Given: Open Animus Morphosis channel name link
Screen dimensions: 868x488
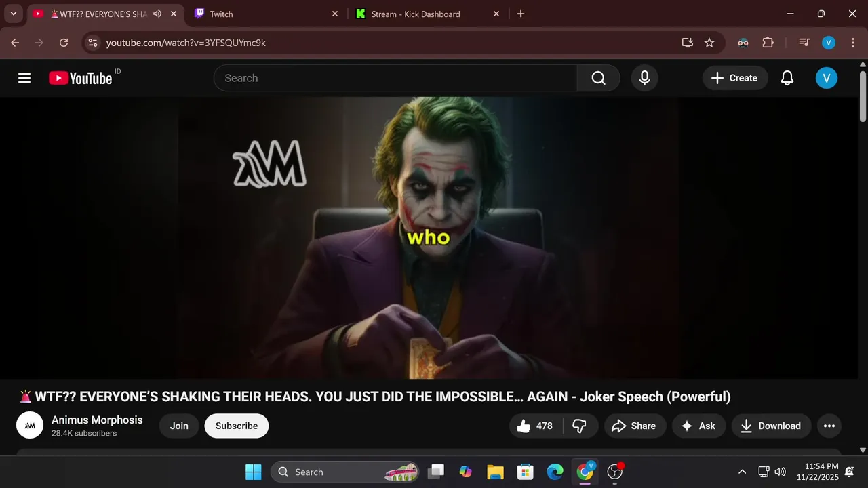Looking at the screenshot, I should coord(97,420).
